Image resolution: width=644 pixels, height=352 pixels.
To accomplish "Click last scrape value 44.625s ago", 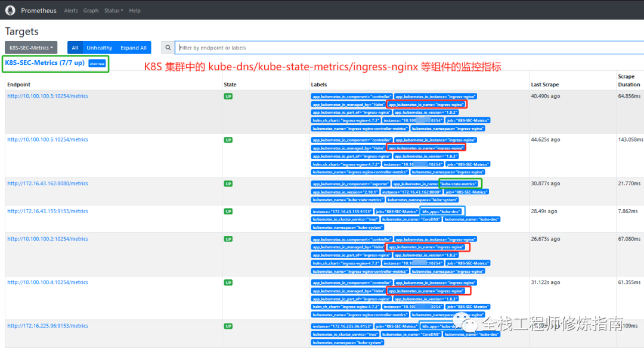I will (x=546, y=139).
